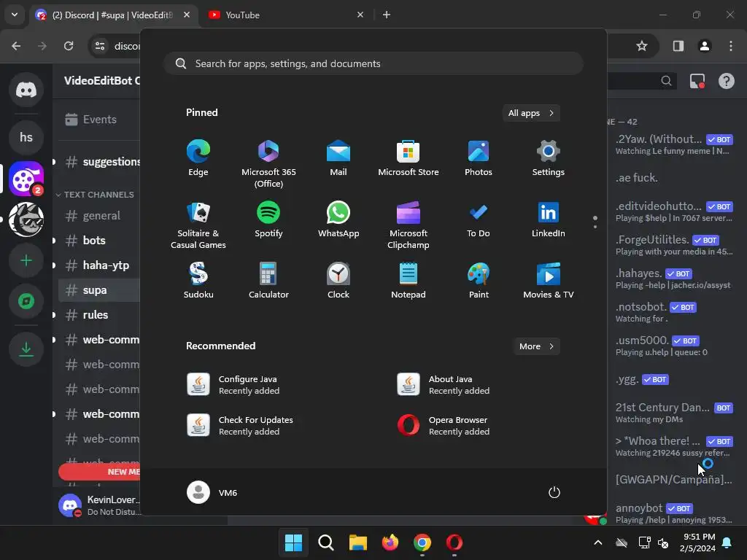Open LinkedIn pinned app
747x560 pixels.
549,219
